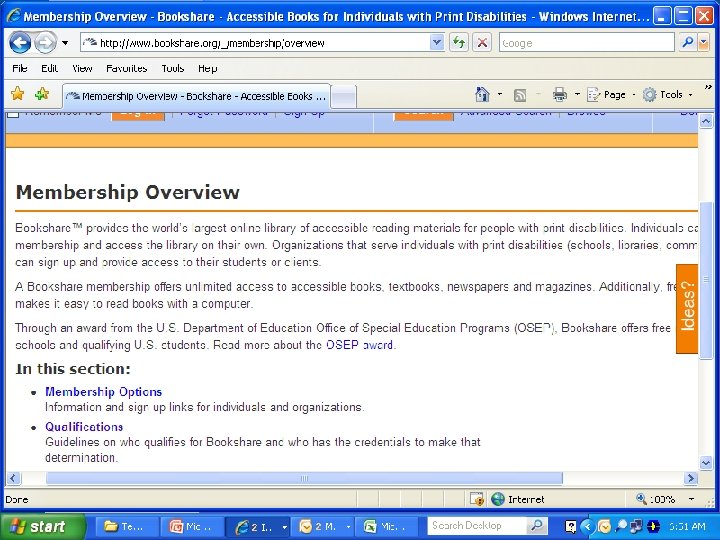Screen dimensions: 720x540
Task: Click the vertical scrollbar thumb
Action: pyautogui.click(x=706, y=280)
